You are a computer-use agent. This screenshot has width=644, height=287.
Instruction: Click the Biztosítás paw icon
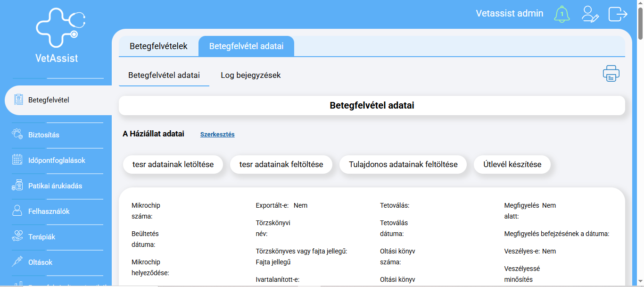[x=17, y=135]
